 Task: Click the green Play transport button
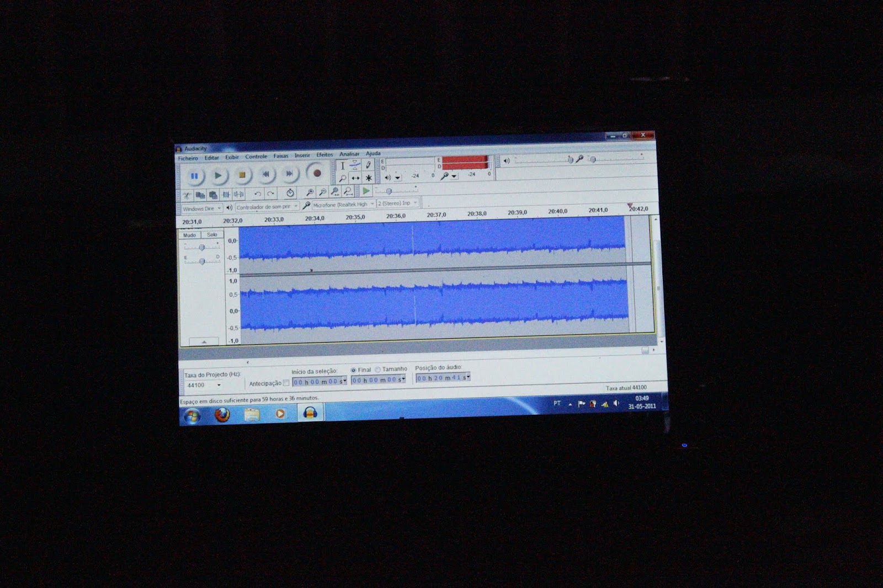[218, 175]
